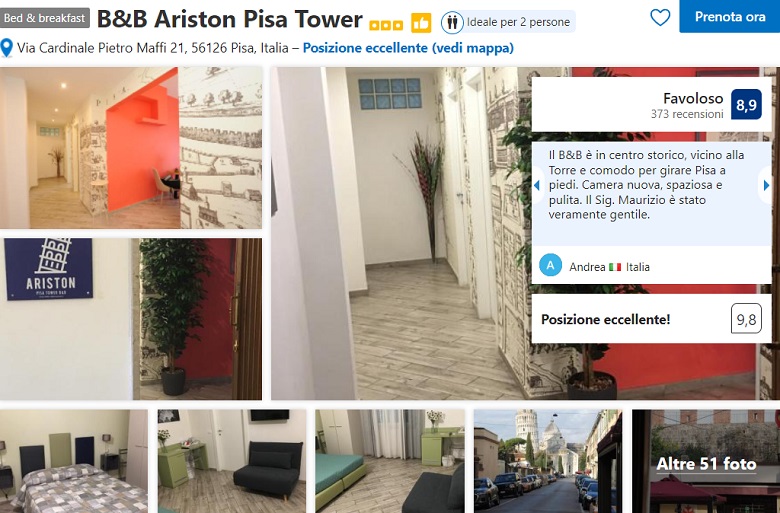Open the black sofa room photo
The image size is (780, 513).
coord(232,461)
